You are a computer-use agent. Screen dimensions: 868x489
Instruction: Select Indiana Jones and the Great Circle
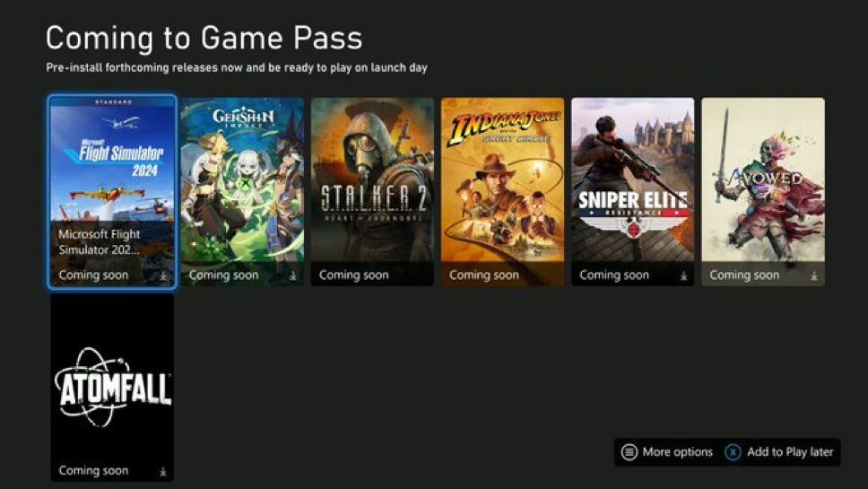[x=503, y=192]
